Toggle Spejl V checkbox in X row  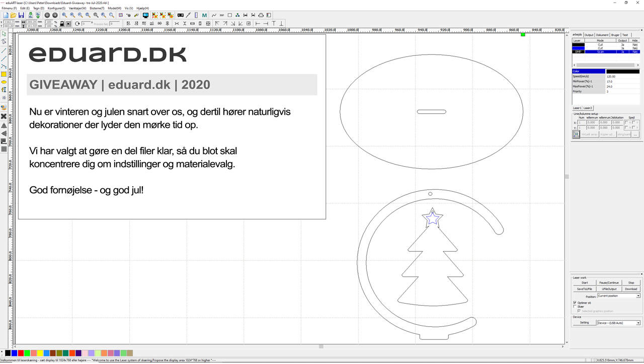634,122
